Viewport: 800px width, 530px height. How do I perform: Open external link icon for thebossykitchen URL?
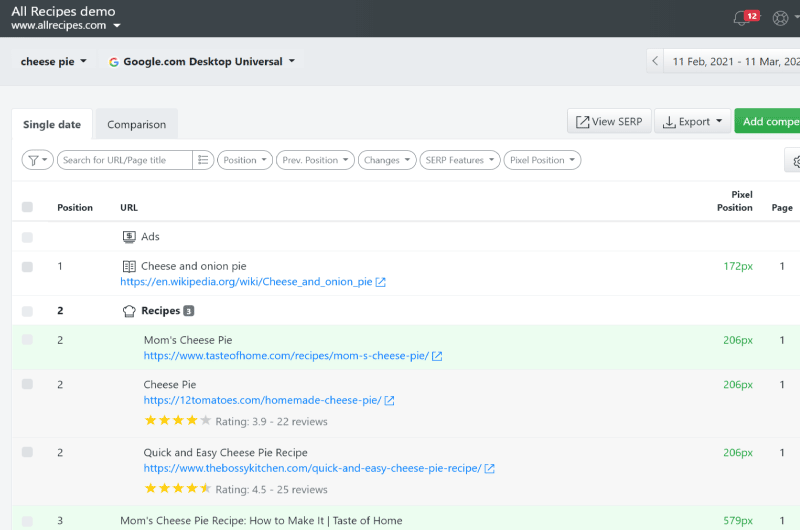[489, 468]
